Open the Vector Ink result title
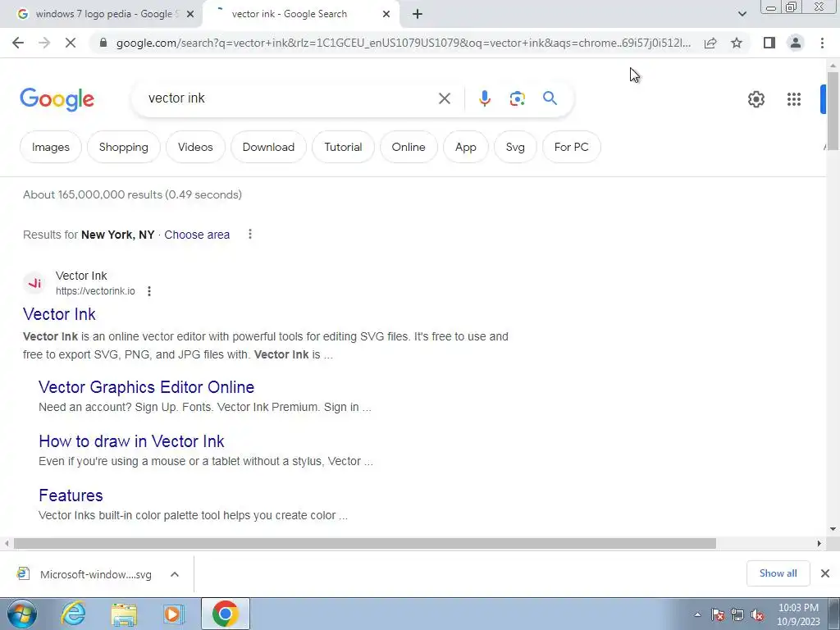The height and width of the screenshot is (630, 840). coord(59,314)
